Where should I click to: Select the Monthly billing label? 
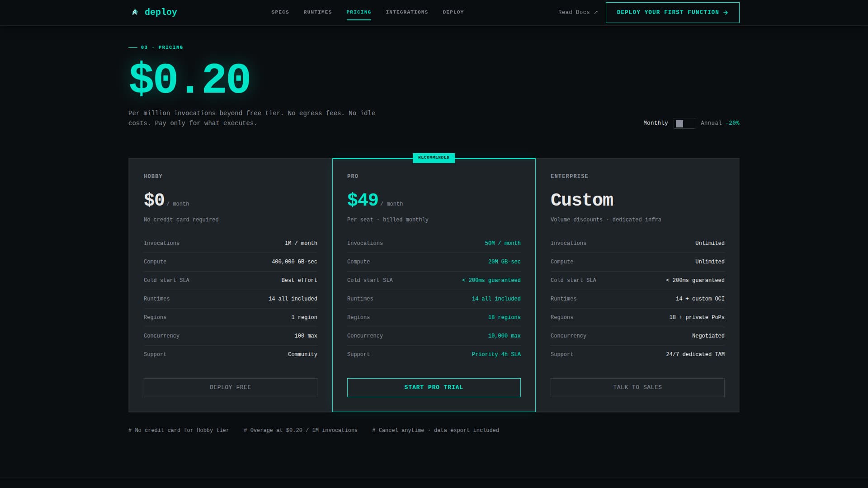(x=655, y=123)
